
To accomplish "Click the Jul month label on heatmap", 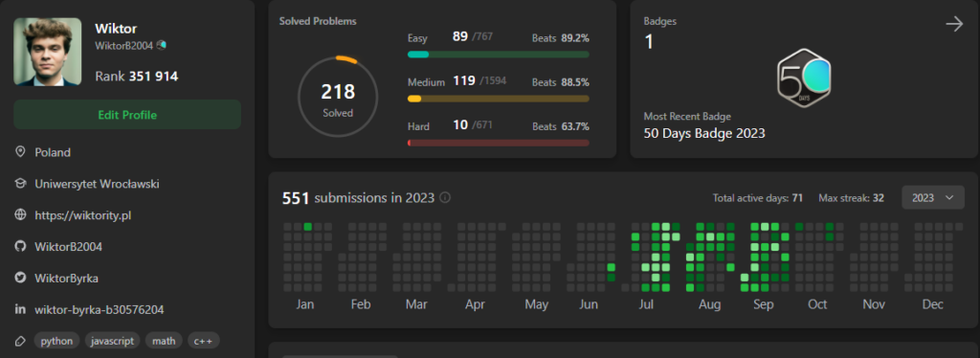I will coord(646,305).
